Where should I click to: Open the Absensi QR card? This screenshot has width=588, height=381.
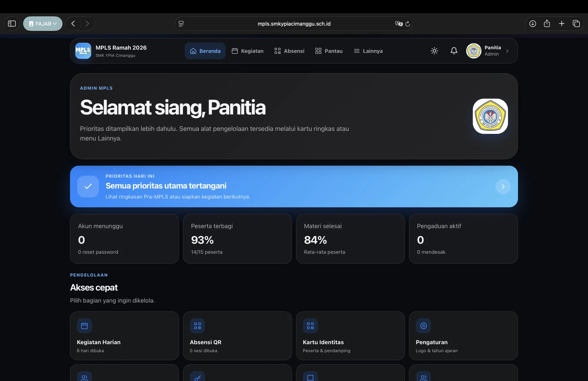pos(237,336)
